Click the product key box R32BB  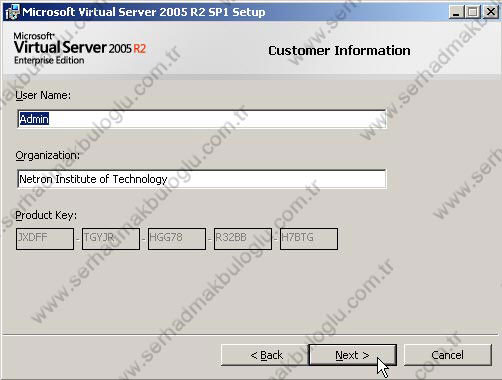[243, 239]
